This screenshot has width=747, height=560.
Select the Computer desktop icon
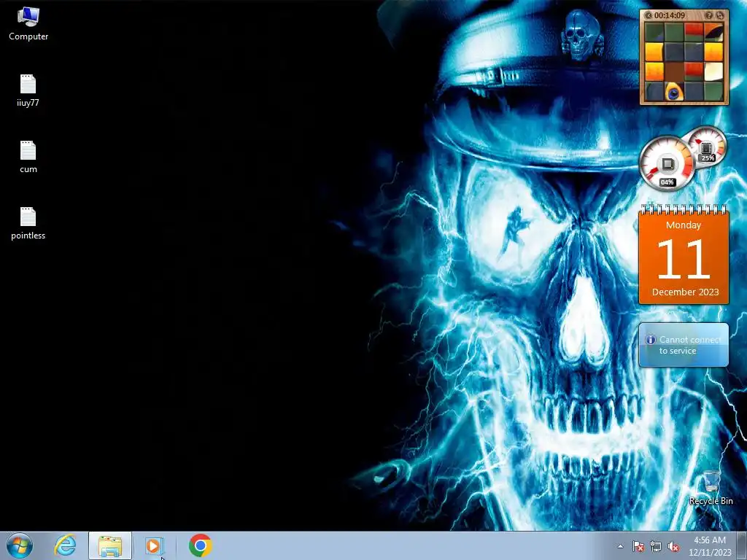[x=28, y=24]
